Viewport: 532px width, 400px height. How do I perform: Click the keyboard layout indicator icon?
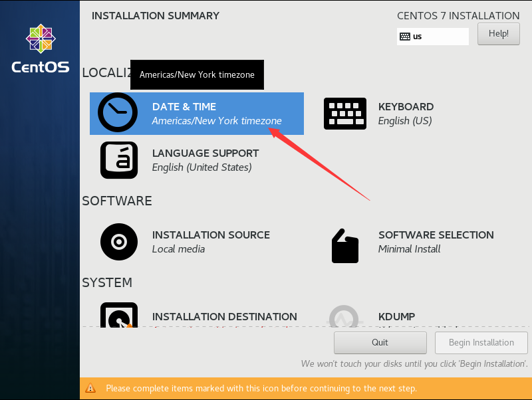coord(405,37)
